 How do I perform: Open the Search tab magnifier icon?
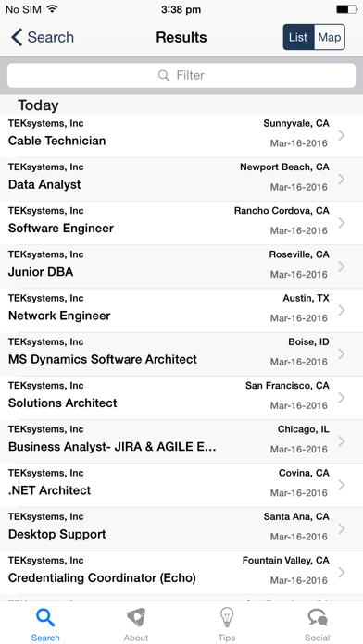[45, 618]
